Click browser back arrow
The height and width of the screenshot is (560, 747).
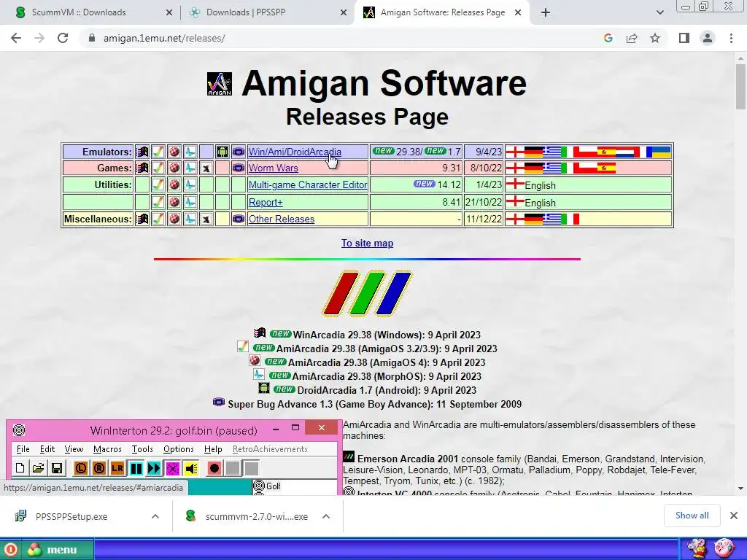click(x=16, y=38)
